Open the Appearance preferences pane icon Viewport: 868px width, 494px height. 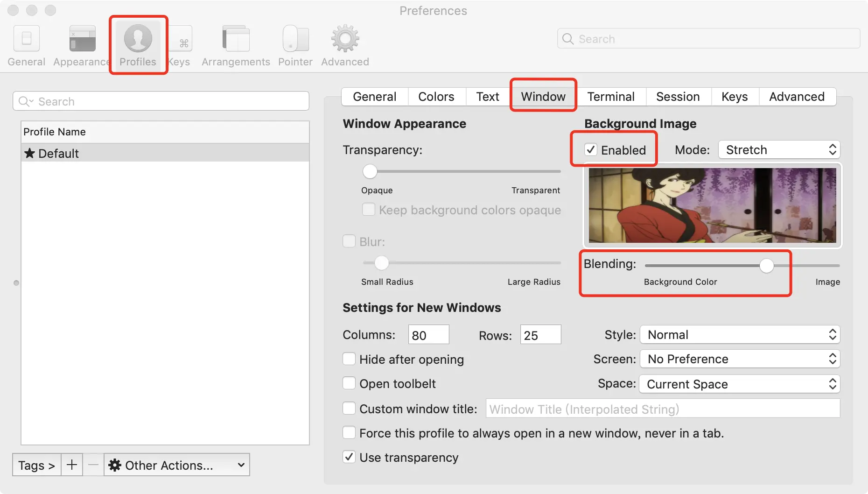82,38
